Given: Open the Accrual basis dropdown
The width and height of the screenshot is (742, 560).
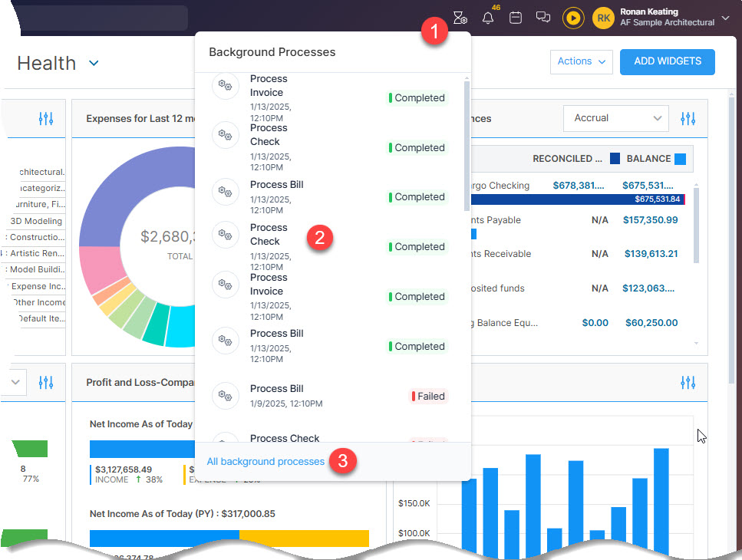Looking at the screenshot, I should [x=615, y=118].
